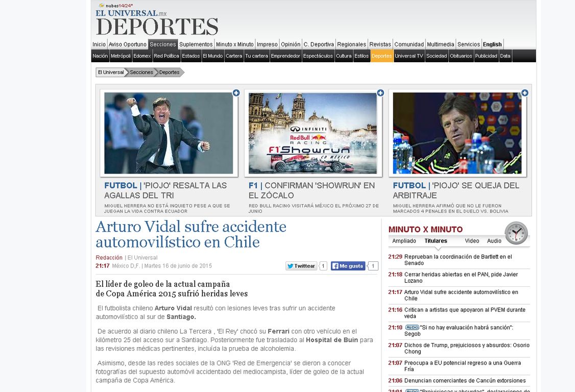Screen dimensions: 575x392
Task: Open Regionales menu item
Action: 351,44
